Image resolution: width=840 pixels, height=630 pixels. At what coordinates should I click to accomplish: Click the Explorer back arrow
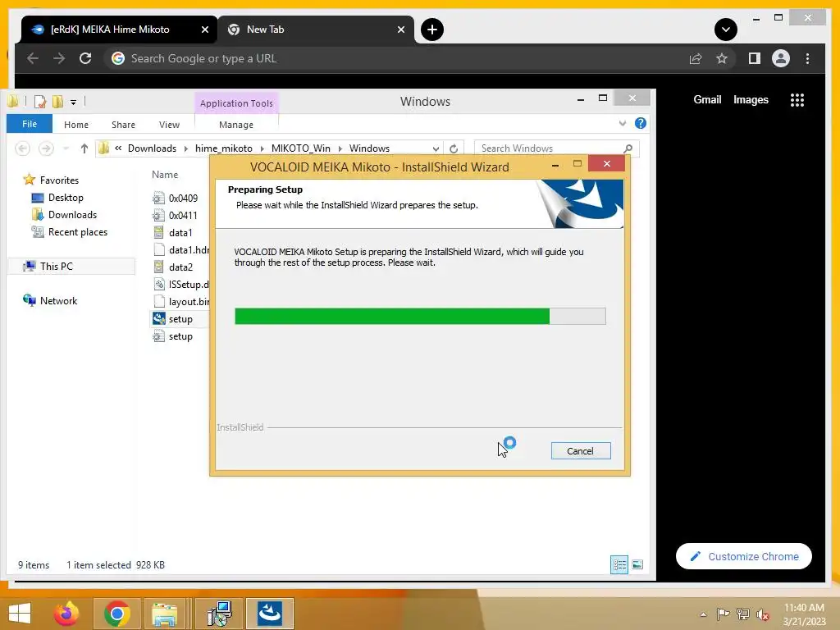[22, 148]
